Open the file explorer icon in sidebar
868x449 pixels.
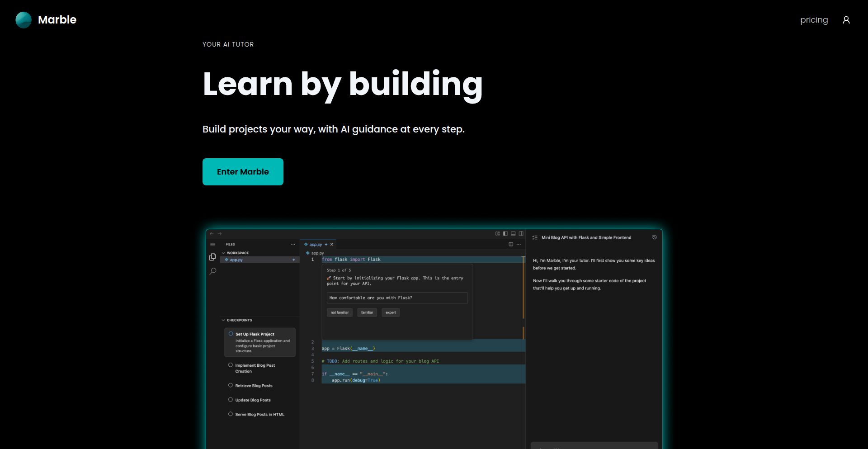[x=212, y=257]
